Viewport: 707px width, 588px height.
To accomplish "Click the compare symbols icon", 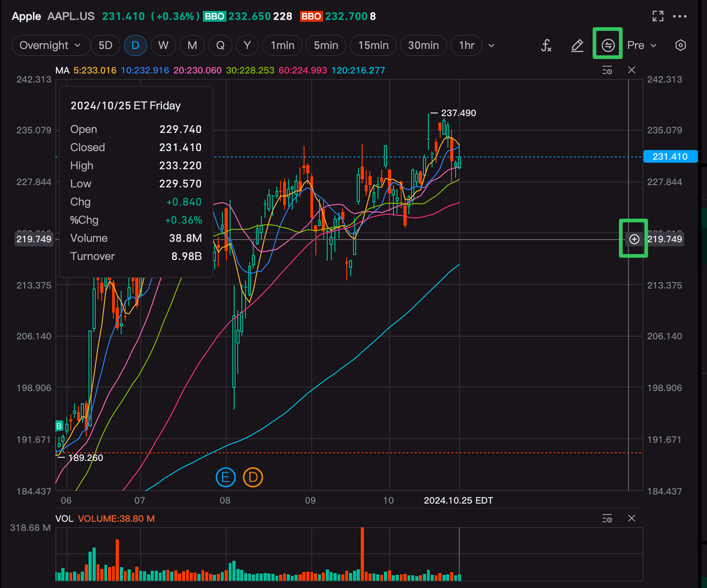I will pyautogui.click(x=608, y=45).
